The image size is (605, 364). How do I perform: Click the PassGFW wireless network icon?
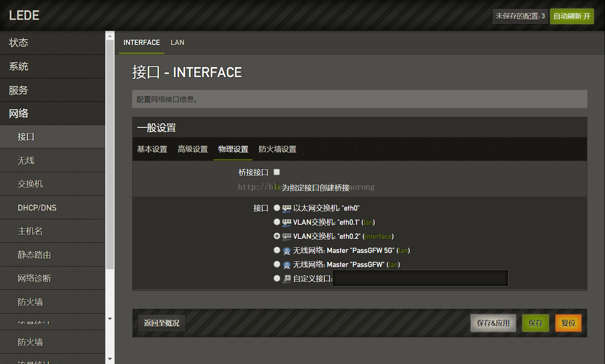[x=287, y=265]
